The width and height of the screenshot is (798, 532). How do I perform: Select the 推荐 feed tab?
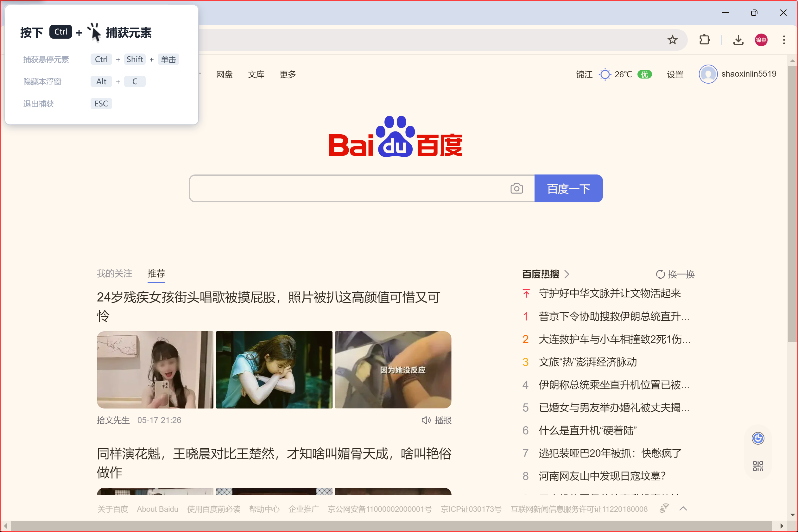pyautogui.click(x=156, y=274)
